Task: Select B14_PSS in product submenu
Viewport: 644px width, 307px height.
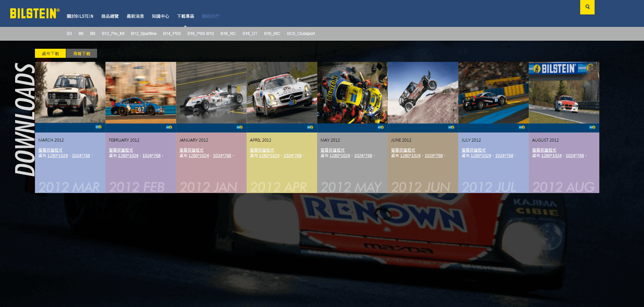Action: 172,34
